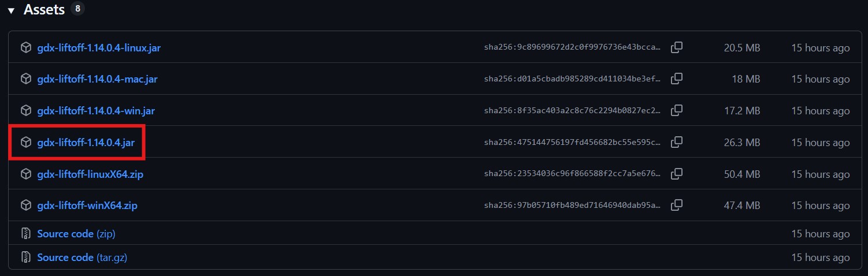Copy SHA256 hash for gdx-liftoff-winX64.zip
This screenshot has width=868, height=276.
(677, 205)
